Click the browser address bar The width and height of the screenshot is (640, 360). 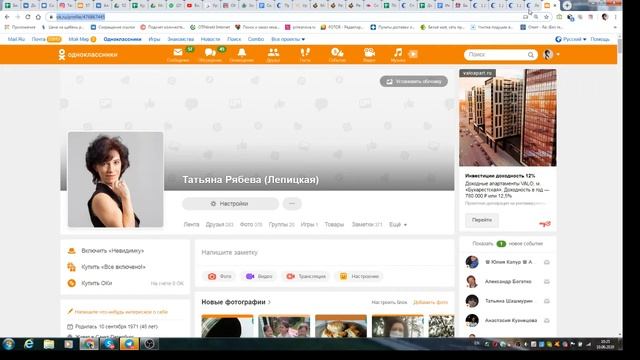click(286, 17)
